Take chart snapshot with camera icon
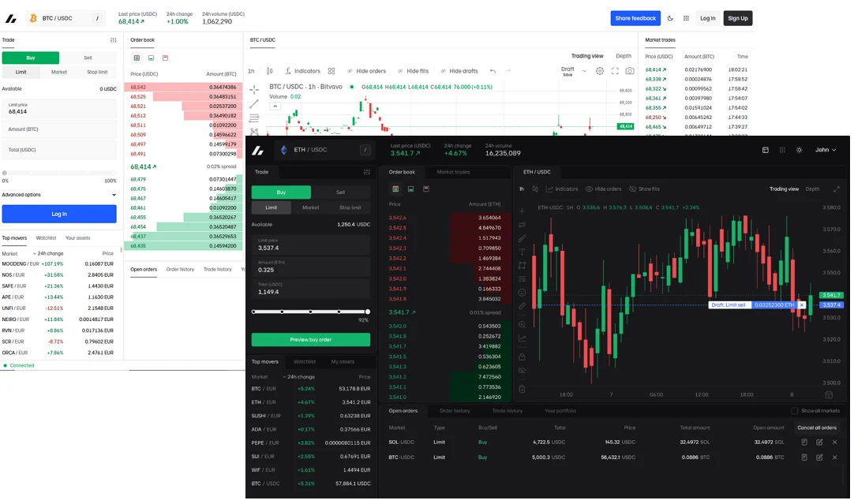The width and height of the screenshot is (854, 504). coord(629,71)
